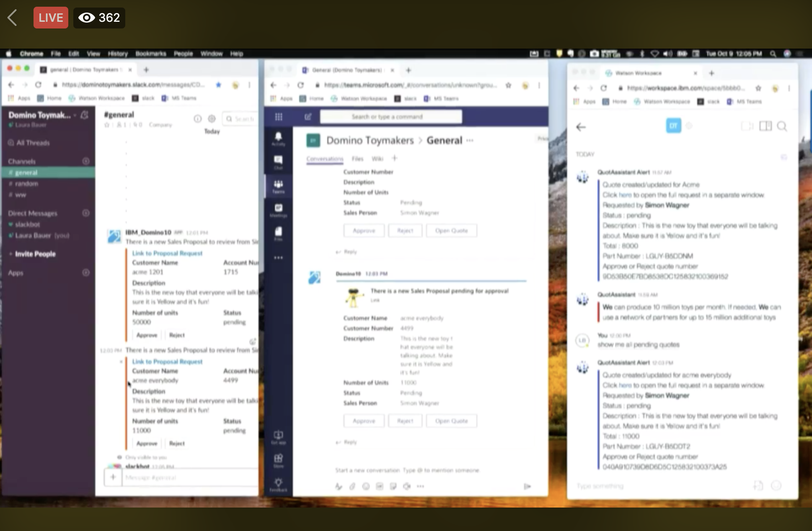812x531 pixels.
Task: Approve the pending sales proposal in Teams
Action: coord(364,420)
